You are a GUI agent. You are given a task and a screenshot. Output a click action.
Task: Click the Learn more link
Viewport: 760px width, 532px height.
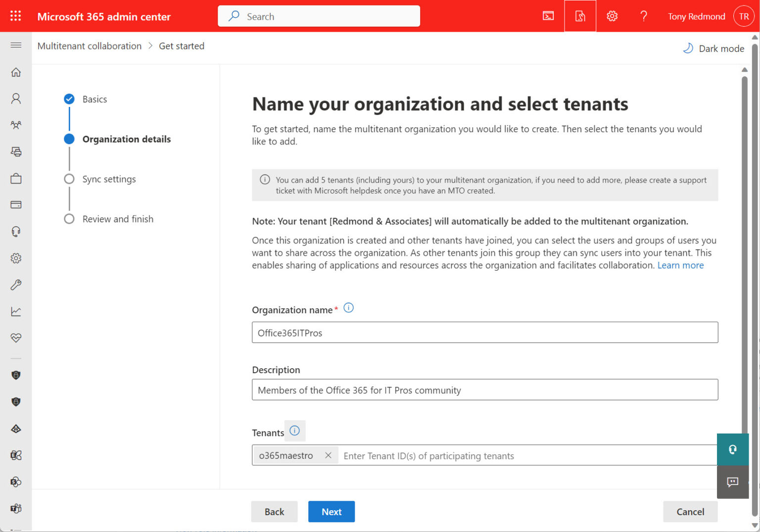tap(680, 265)
